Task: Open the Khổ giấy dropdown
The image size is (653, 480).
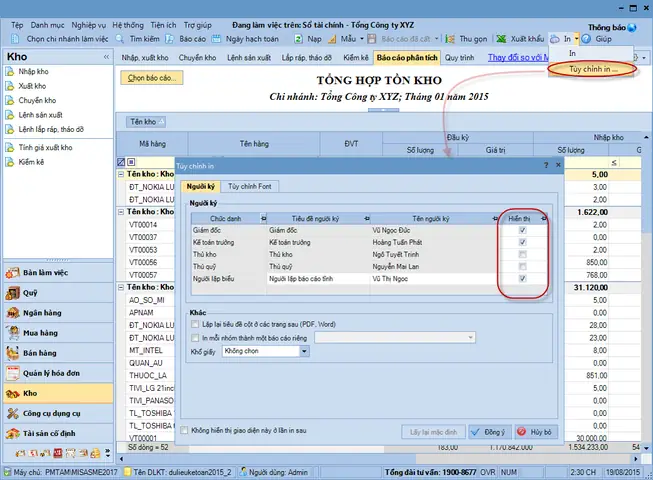Action: point(304,351)
